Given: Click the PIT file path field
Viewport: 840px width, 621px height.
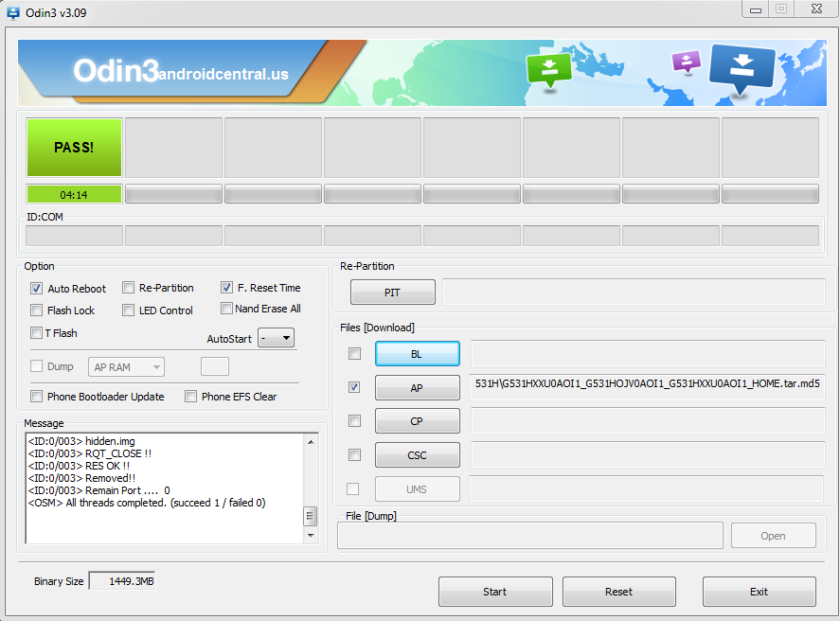Looking at the screenshot, I should pyautogui.click(x=634, y=293).
